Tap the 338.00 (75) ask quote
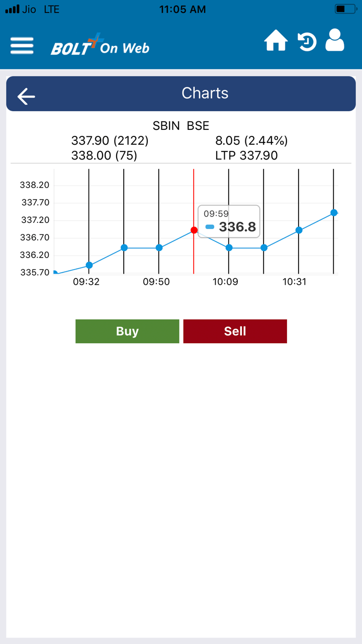Image resolution: width=362 pixels, height=644 pixels. (104, 155)
